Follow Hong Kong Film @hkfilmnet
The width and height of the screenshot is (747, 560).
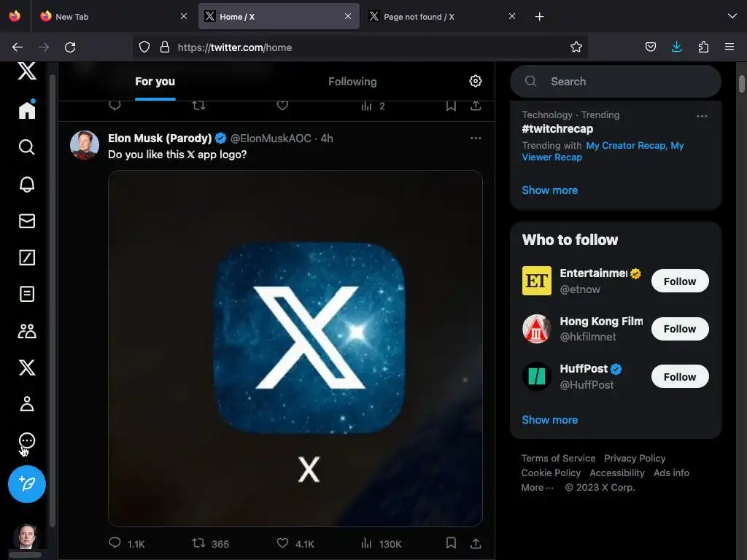[x=680, y=329]
